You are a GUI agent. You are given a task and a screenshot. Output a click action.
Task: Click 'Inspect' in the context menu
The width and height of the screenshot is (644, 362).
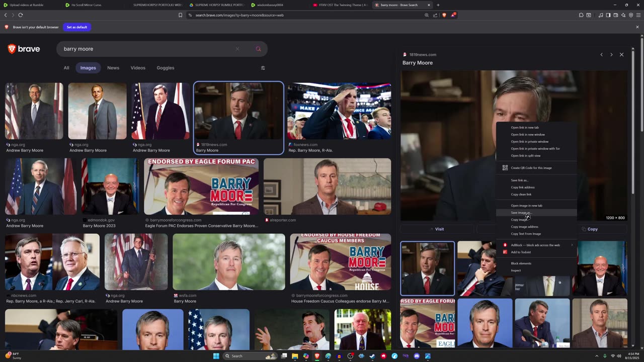click(536, 270)
